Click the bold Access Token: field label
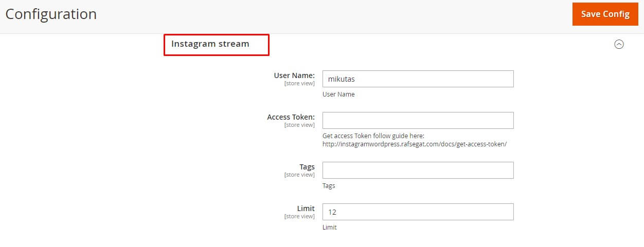This screenshot has height=247, width=644. coord(291,117)
